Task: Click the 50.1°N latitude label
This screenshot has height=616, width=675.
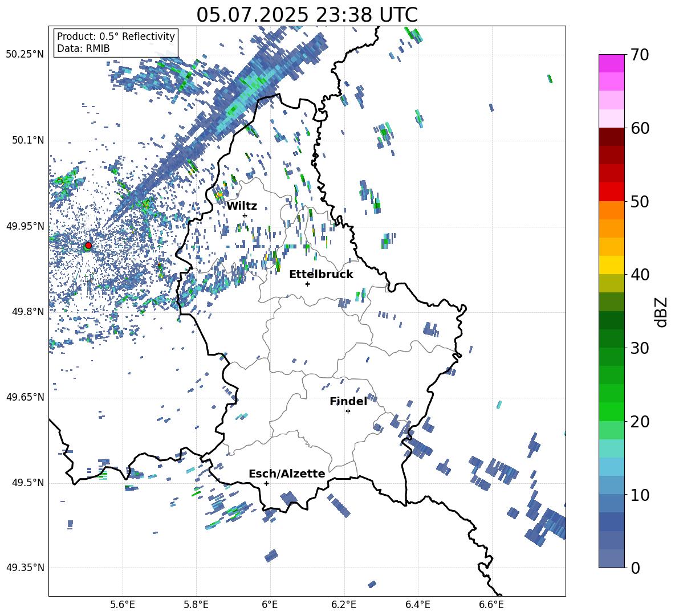Action: click(27, 141)
